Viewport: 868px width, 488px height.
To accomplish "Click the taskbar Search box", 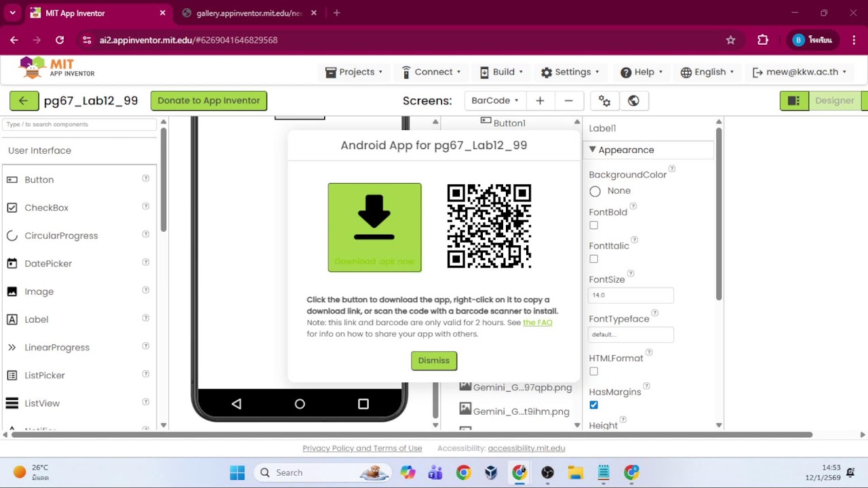I will 323,472.
